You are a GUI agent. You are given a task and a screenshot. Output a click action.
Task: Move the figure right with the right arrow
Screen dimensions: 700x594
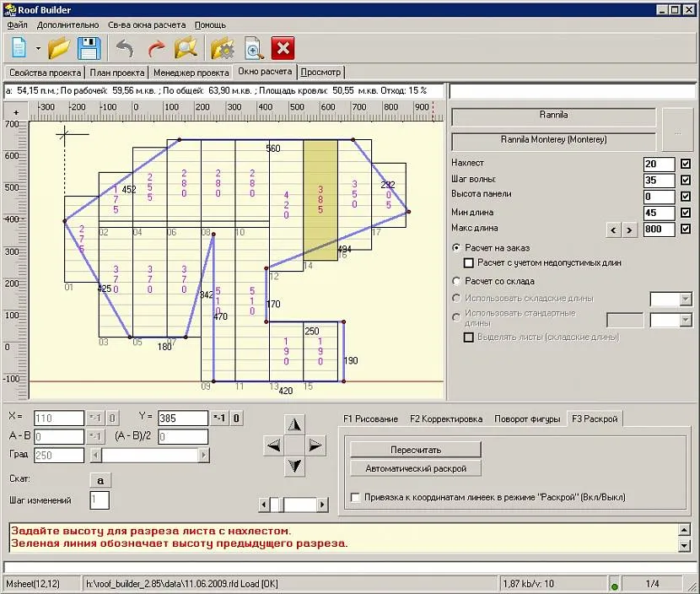[x=315, y=445]
